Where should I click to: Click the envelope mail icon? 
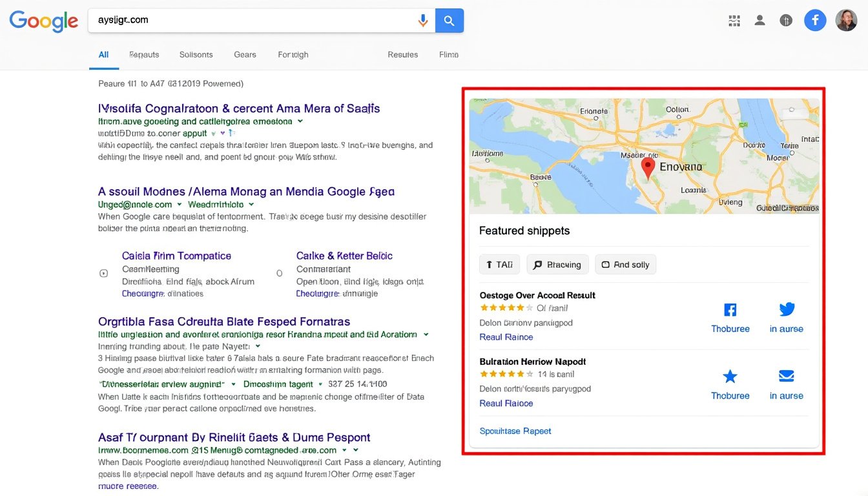click(787, 376)
